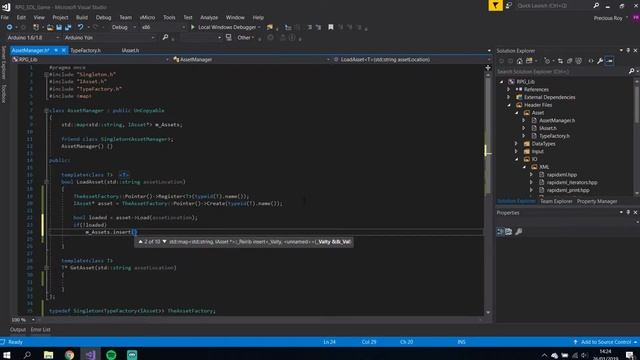Click the Alphabetical sort icon in the Properties panel

tap(509, 232)
